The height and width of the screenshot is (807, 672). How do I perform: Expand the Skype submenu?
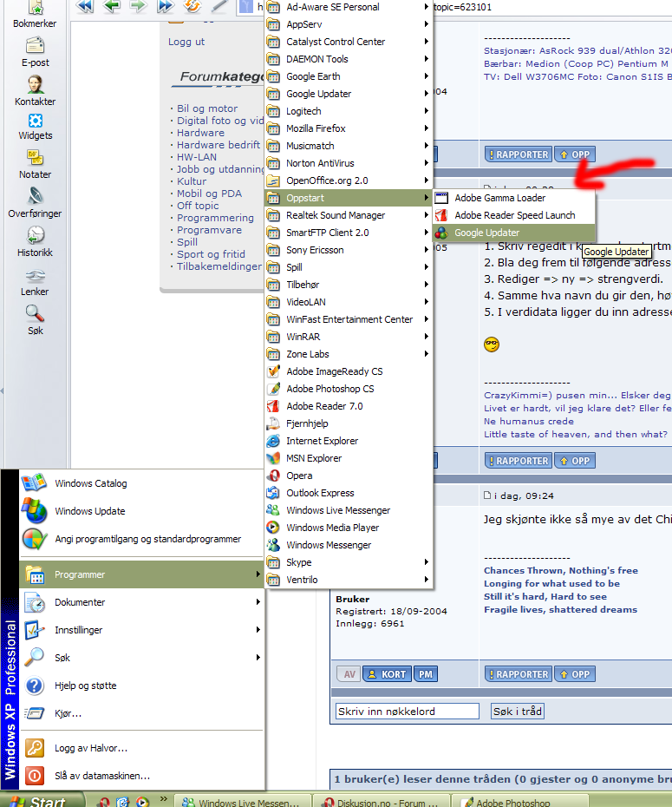click(x=349, y=562)
